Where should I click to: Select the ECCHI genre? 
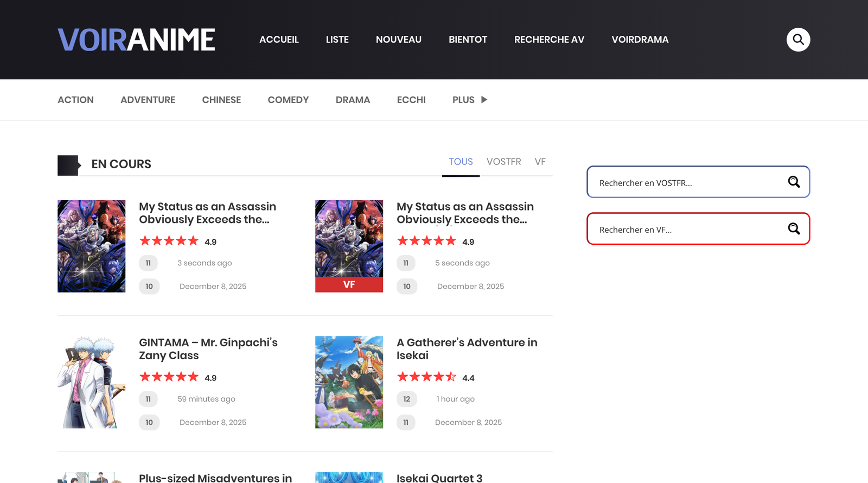(411, 100)
